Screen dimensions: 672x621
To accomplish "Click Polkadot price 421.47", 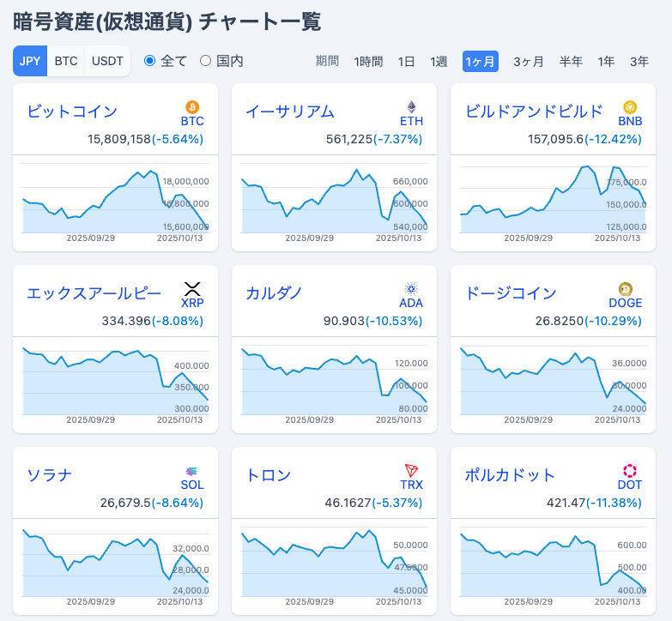I will [566, 503].
